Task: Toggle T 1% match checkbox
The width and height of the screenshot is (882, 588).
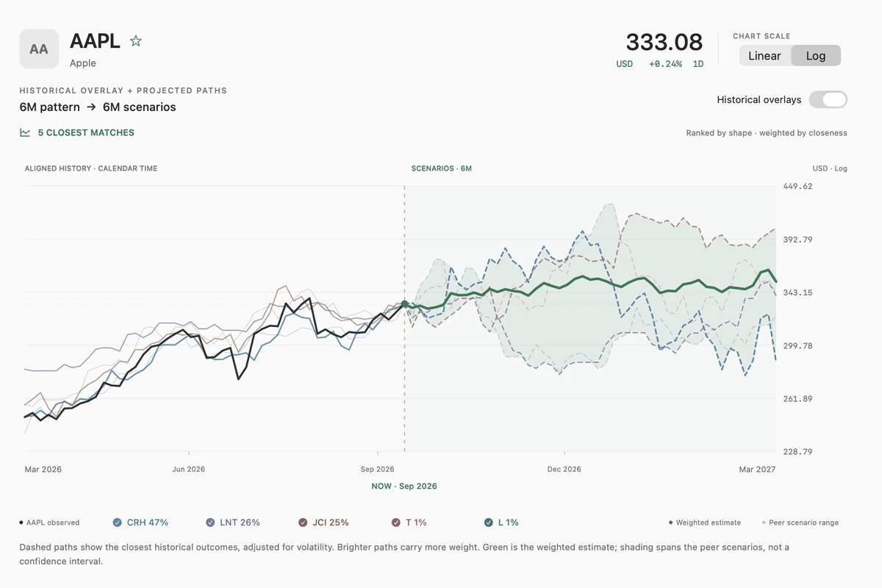Action: pyautogui.click(x=396, y=523)
